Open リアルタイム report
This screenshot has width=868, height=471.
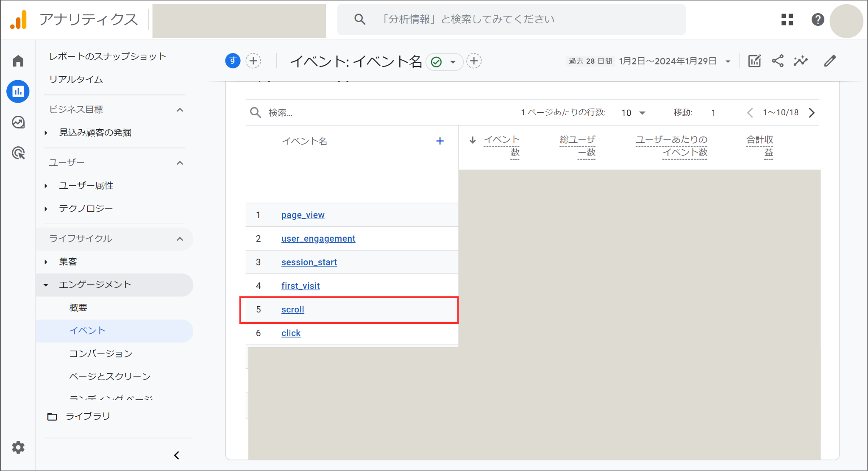pyautogui.click(x=76, y=79)
